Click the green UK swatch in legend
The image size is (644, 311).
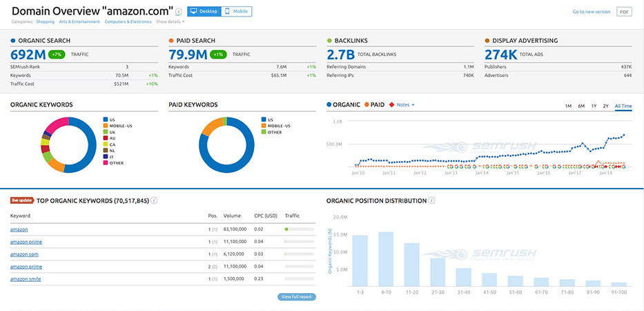(105, 132)
